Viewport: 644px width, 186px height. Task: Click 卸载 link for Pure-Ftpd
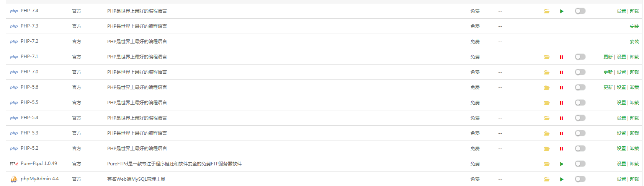634,164
